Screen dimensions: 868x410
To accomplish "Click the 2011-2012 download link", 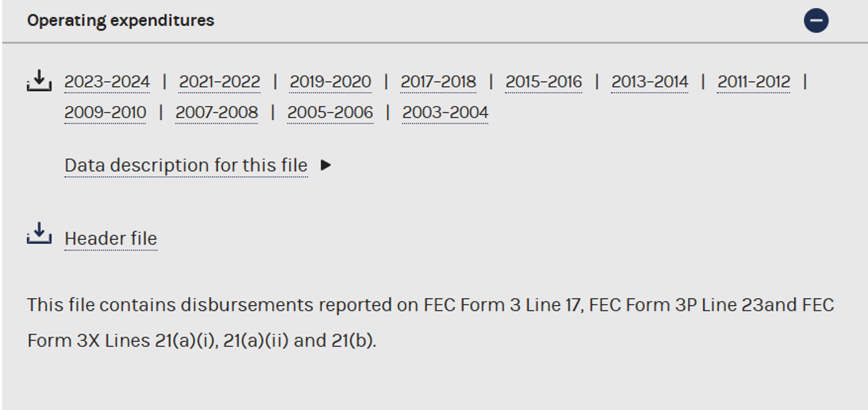I will (754, 81).
